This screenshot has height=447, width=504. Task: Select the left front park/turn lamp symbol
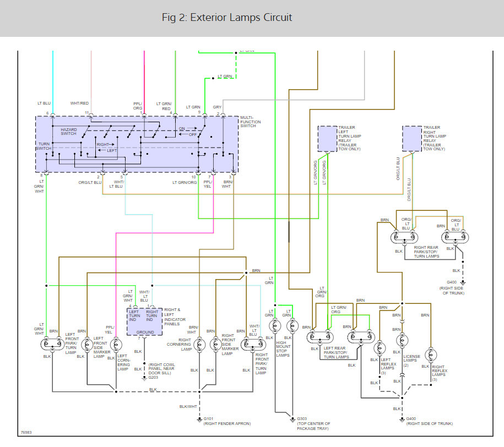52,345
